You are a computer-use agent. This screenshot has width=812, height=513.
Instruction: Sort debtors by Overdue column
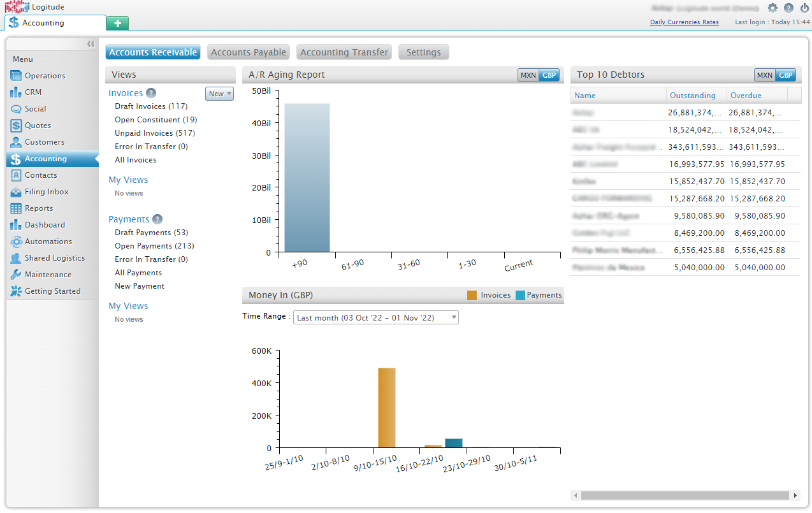[757, 95]
